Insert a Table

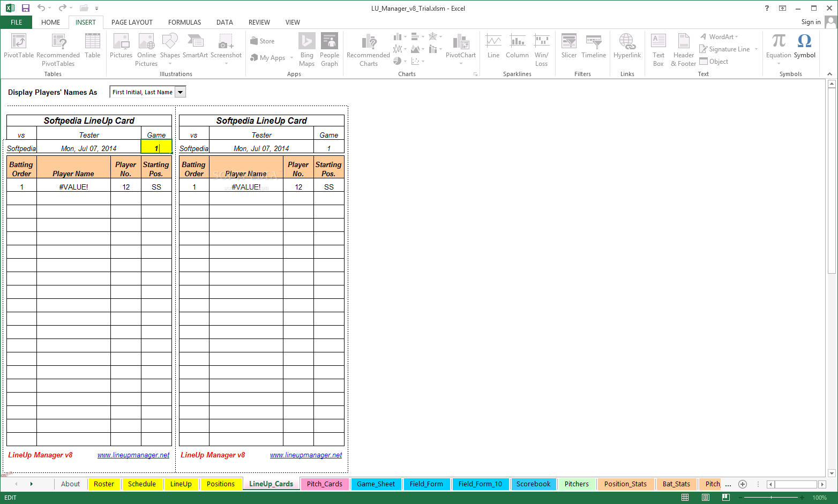click(x=93, y=46)
